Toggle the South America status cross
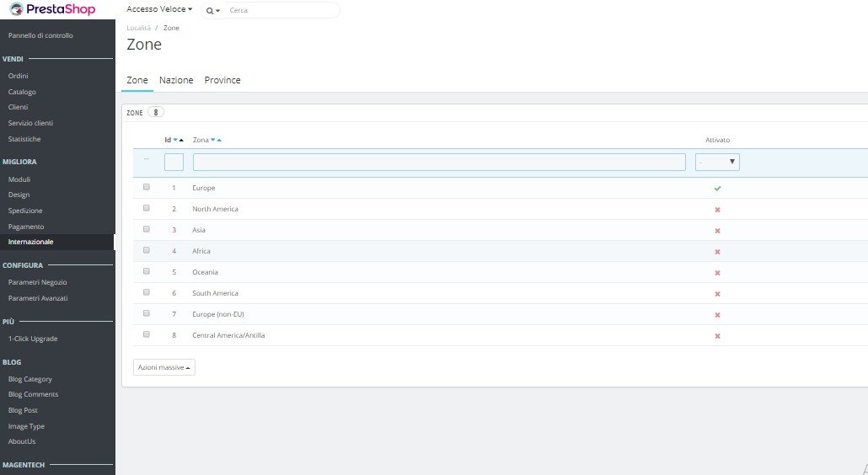The height and width of the screenshot is (475, 868). pos(717,294)
